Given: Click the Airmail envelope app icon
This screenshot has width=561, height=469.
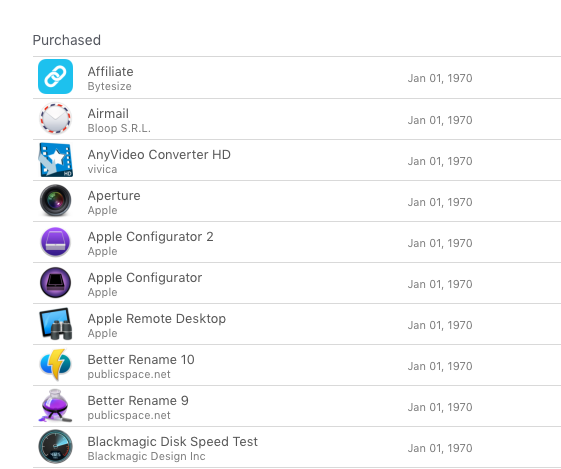Looking at the screenshot, I should tap(55, 118).
